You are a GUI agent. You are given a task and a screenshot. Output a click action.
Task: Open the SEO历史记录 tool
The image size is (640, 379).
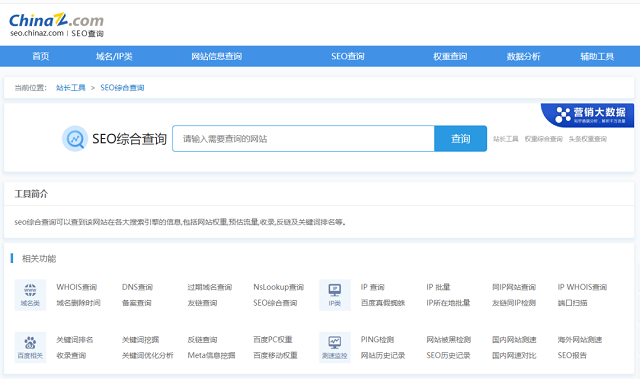(448, 355)
